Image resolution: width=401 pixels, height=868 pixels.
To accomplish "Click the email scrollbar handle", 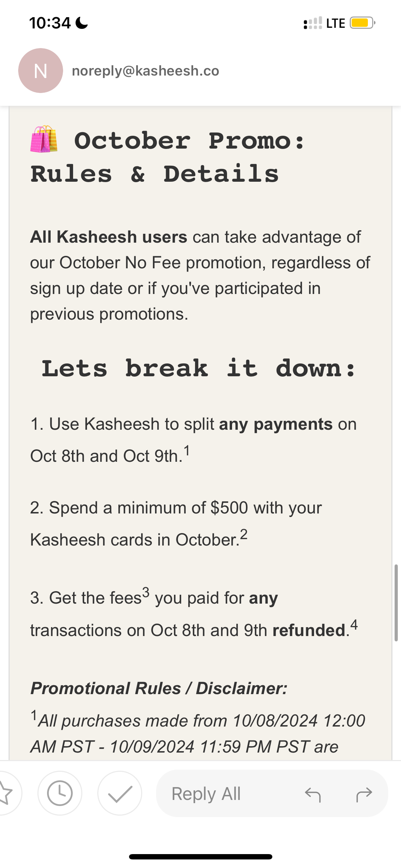I will (x=396, y=603).
